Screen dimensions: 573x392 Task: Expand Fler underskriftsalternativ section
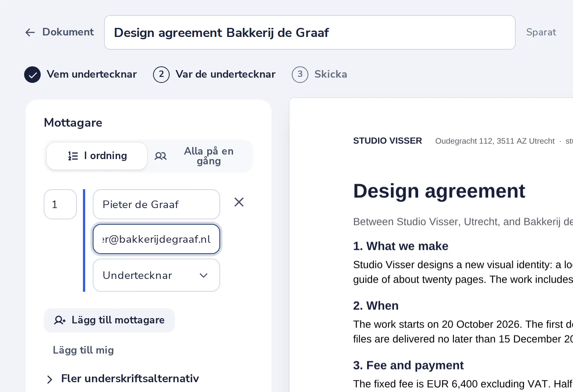pyautogui.click(x=123, y=379)
